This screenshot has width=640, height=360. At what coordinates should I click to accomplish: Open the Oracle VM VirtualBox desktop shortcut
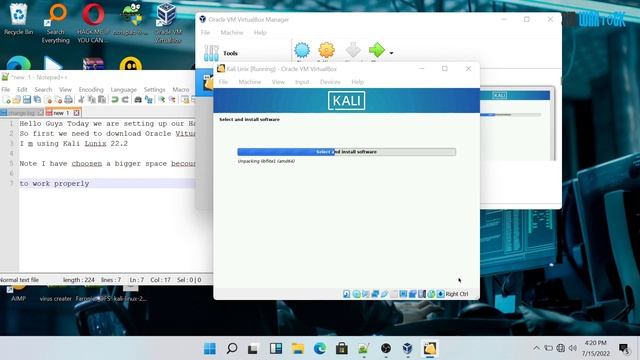pyautogui.click(x=168, y=22)
